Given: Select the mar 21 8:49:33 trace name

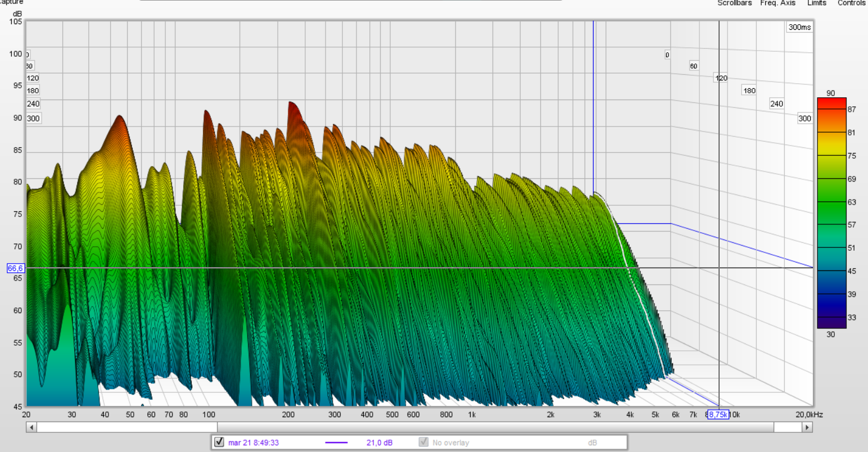Looking at the screenshot, I should 253,442.
